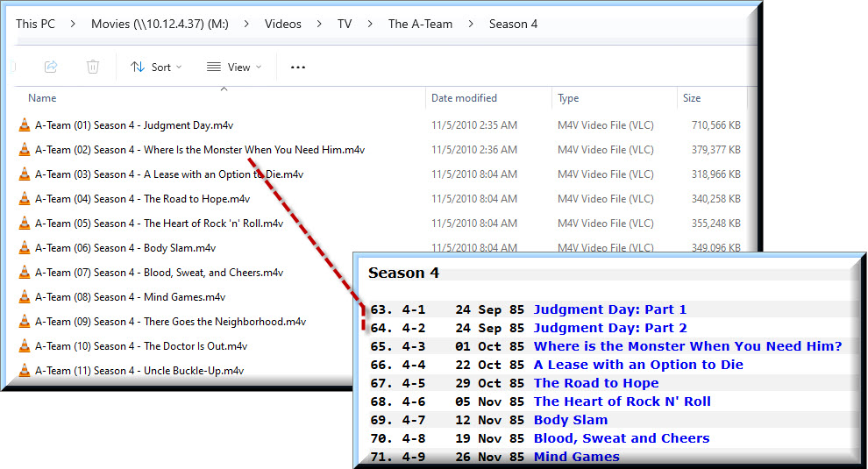Open the Body Slam episode link
Screen dimensions: 868x469
coord(570,420)
